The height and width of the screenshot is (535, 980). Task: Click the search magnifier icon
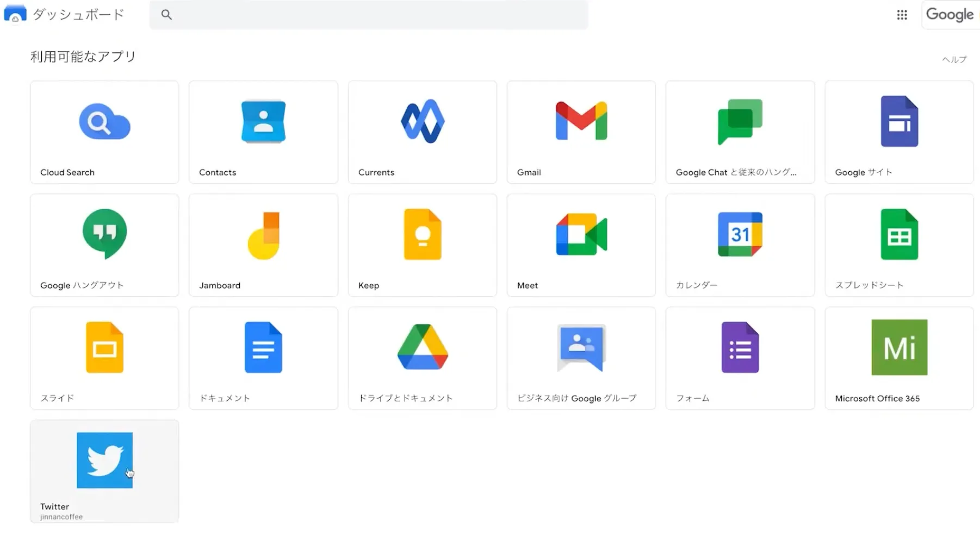(166, 15)
